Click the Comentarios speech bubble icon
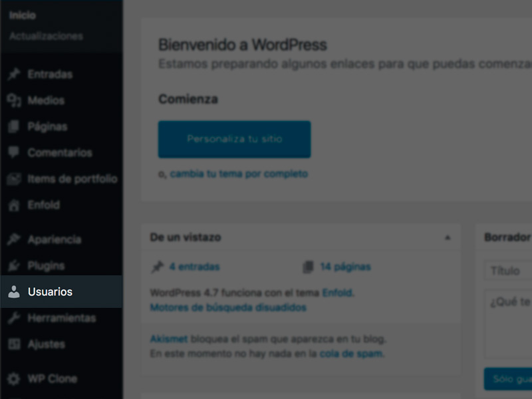 coord(14,152)
